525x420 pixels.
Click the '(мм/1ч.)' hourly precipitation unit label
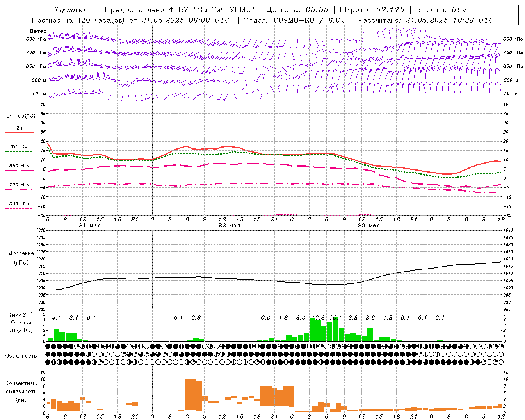pos(21,330)
